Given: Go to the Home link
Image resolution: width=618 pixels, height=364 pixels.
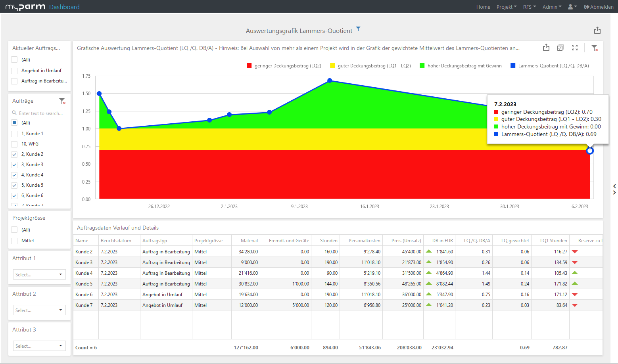Looking at the screenshot, I should click(483, 7).
